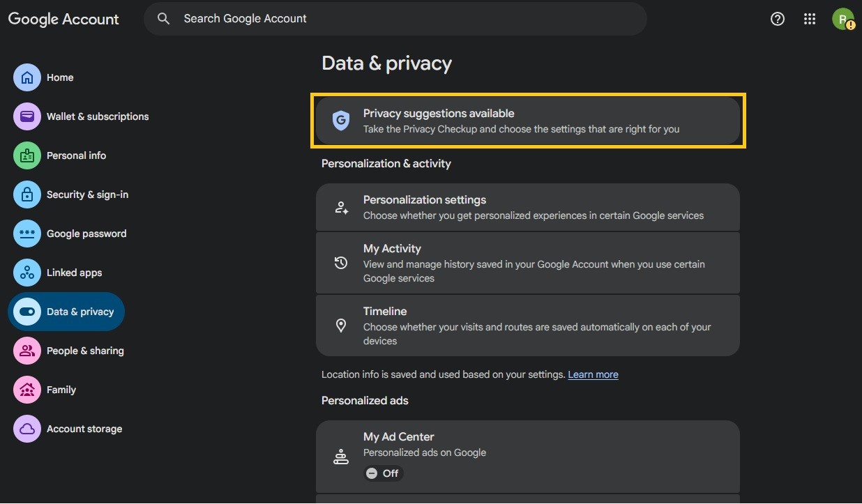862x504 pixels.
Task: Click the Learn more link
Action: tap(593, 374)
